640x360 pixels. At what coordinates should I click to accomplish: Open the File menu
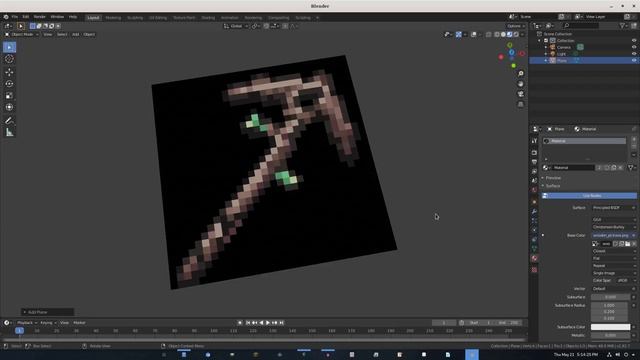(x=15, y=17)
